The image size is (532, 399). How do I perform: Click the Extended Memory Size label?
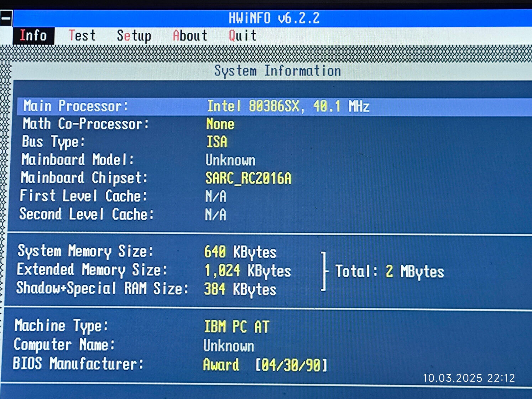click(x=92, y=269)
